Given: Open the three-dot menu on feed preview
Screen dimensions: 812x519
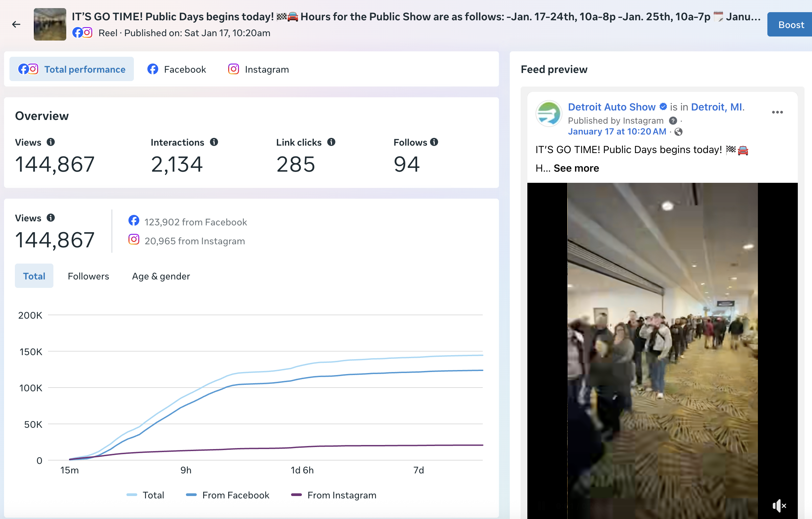Looking at the screenshot, I should (x=777, y=112).
